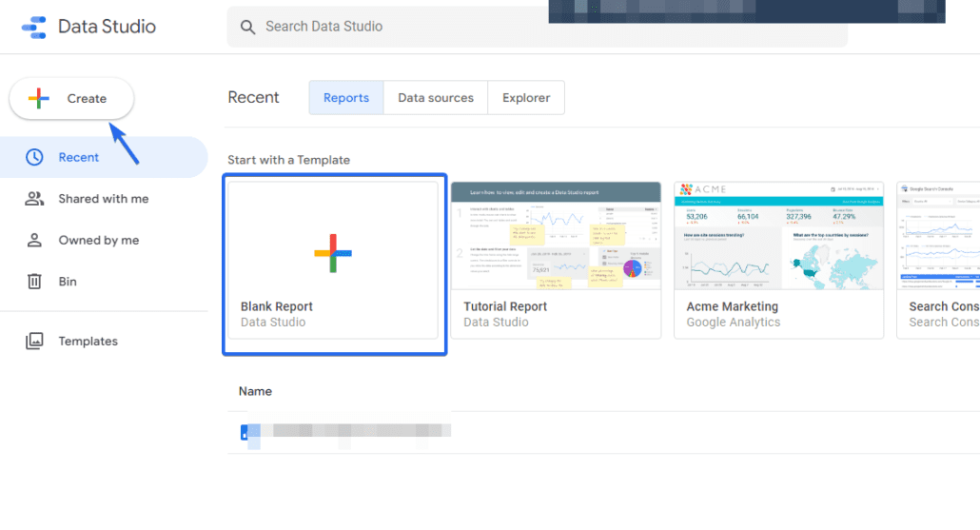
Task: Click the person icon for Owned by me
Action: [x=34, y=240]
